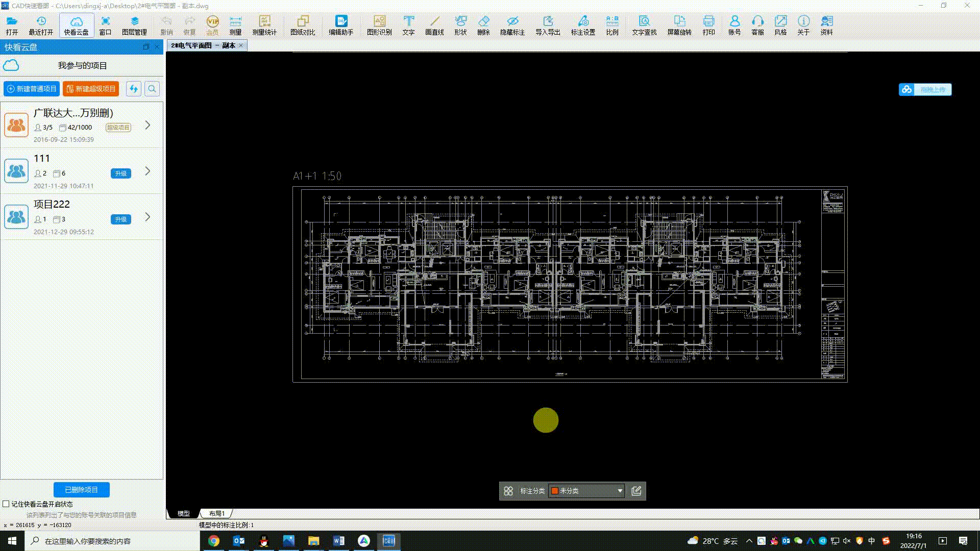Open the 风格 style tool
Image resolution: width=980 pixels, height=551 pixels.
coord(780,25)
